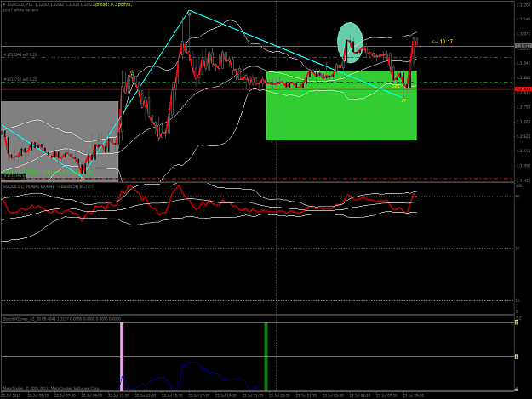
Task: Click the '10:17 left to bar end' label
Action: pos(20,10)
